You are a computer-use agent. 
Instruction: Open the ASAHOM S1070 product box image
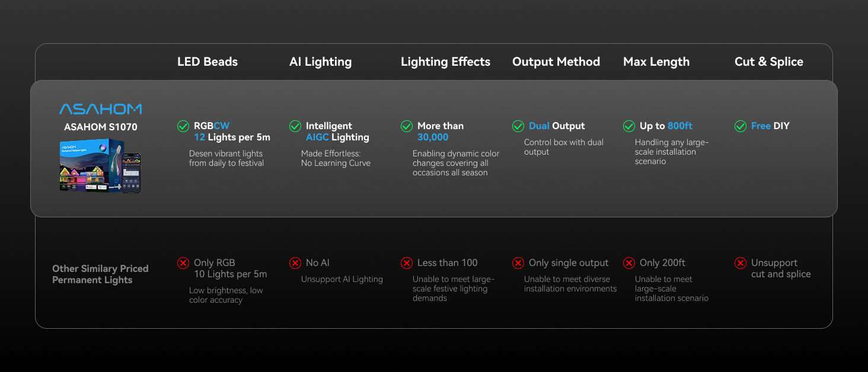point(100,166)
